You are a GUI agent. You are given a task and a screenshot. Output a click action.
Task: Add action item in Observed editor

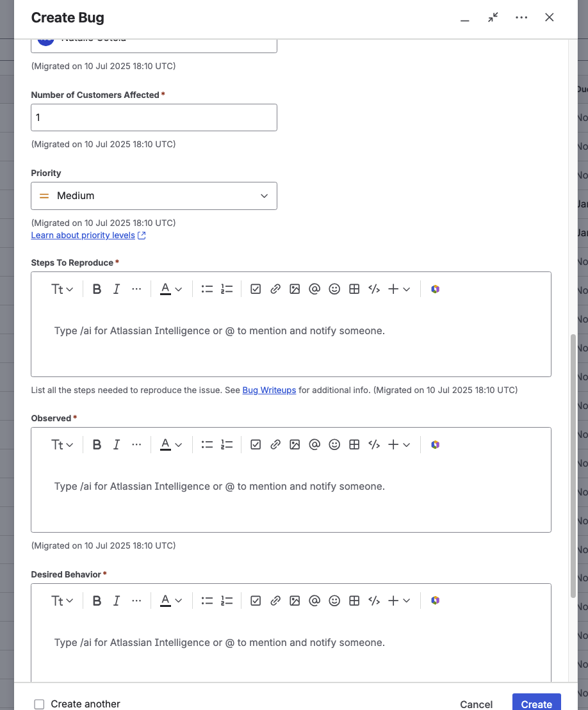tap(256, 445)
